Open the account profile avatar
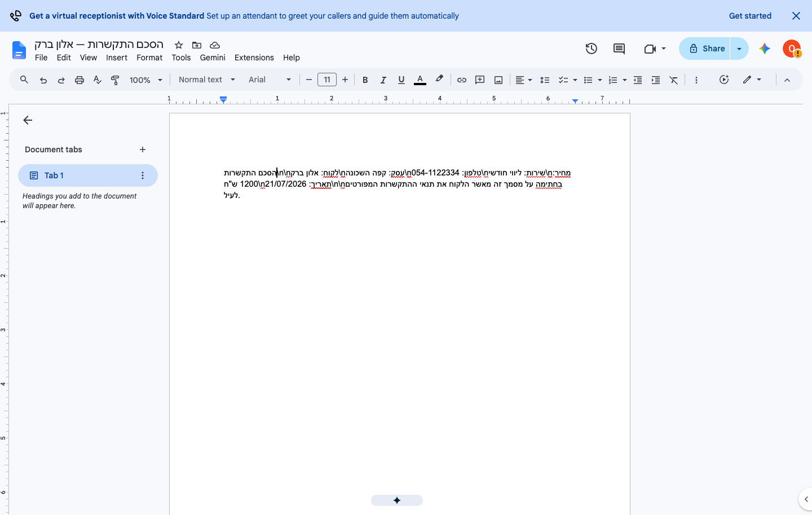Image resolution: width=812 pixels, height=515 pixels. pos(792,49)
